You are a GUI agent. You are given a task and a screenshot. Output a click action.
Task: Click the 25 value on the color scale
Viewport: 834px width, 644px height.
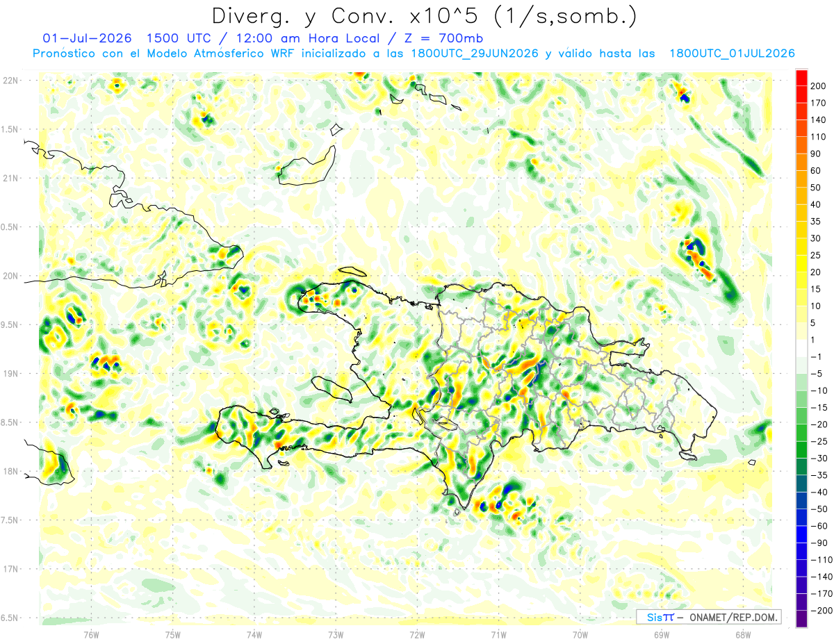(x=817, y=256)
